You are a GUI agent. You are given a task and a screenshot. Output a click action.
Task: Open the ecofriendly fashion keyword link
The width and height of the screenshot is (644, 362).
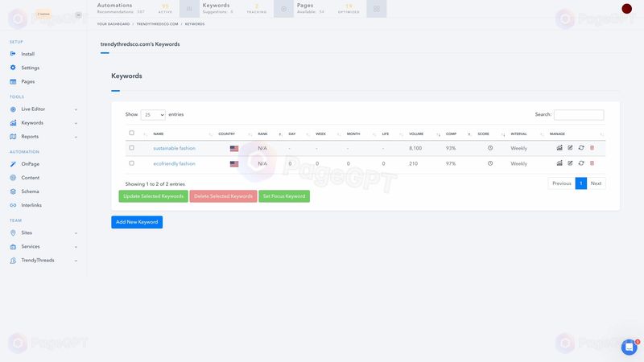click(x=174, y=164)
